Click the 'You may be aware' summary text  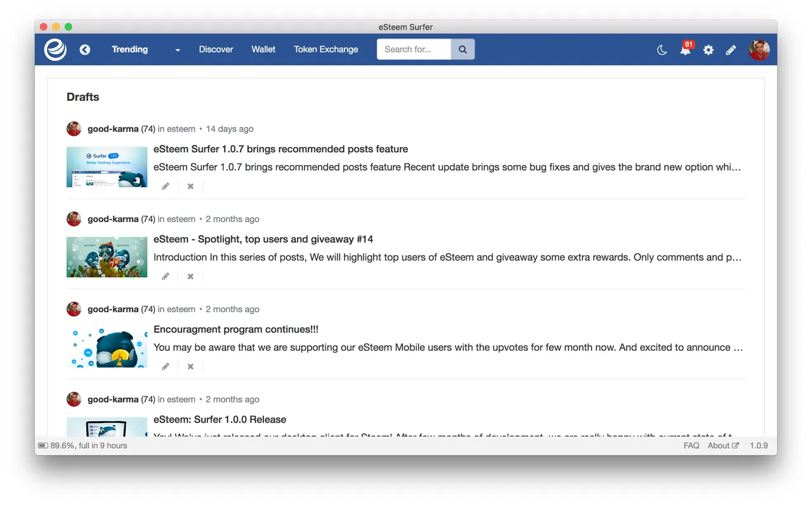pos(448,348)
